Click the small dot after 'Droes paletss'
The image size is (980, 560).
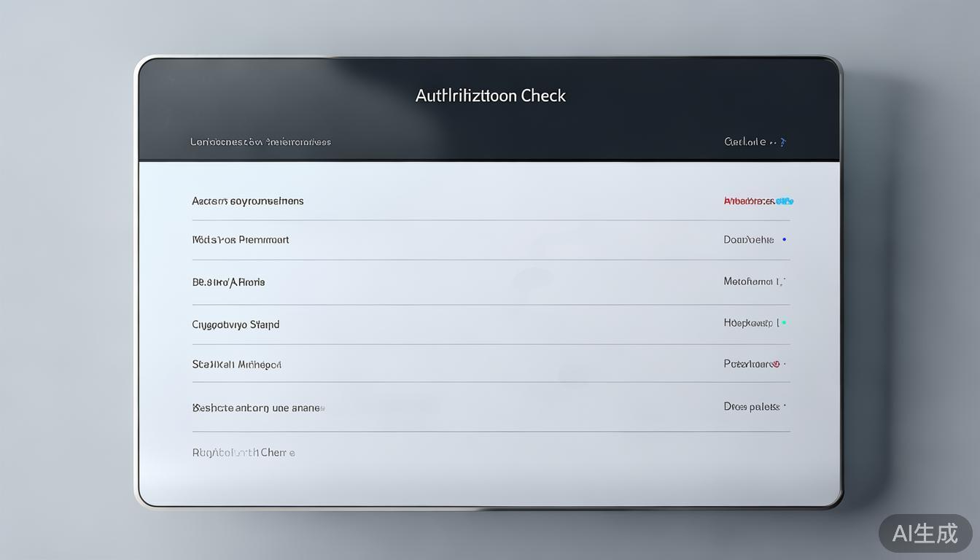click(785, 407)
